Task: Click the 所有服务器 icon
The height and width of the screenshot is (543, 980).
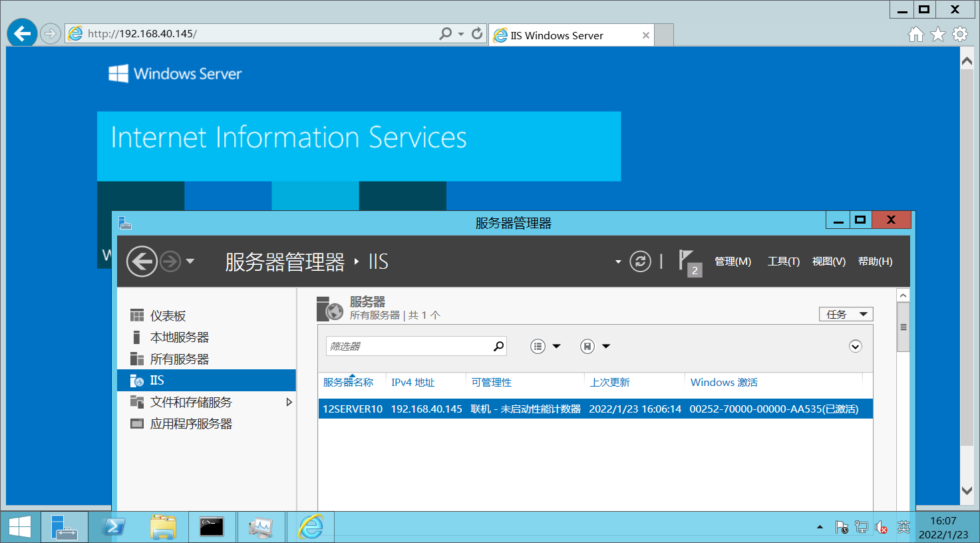Action: [137, 359]
